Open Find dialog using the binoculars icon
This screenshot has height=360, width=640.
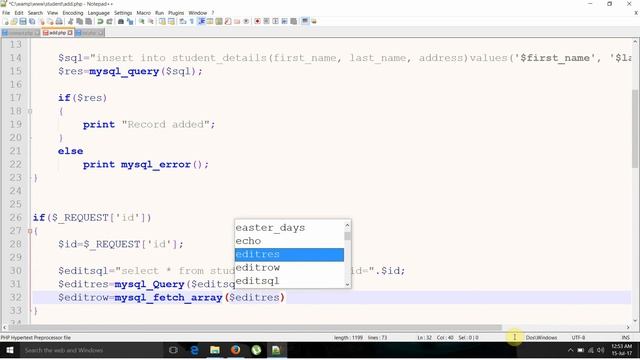click(x=121, y=21)
